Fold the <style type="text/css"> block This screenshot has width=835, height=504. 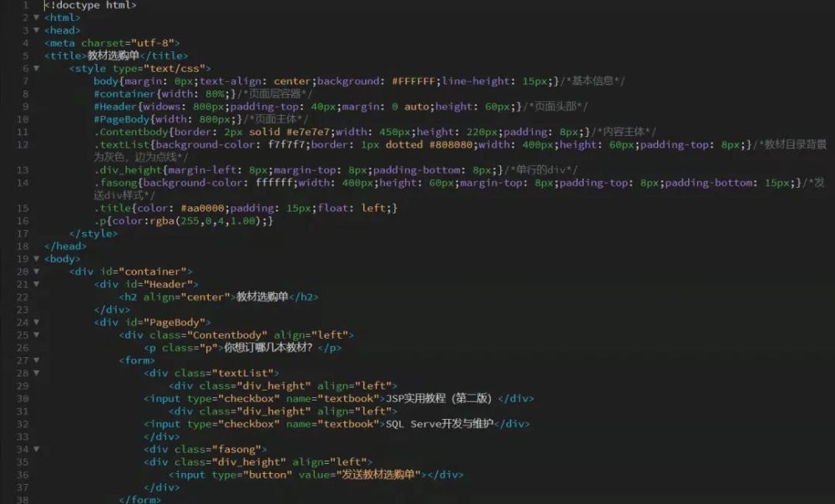[36, 68]
